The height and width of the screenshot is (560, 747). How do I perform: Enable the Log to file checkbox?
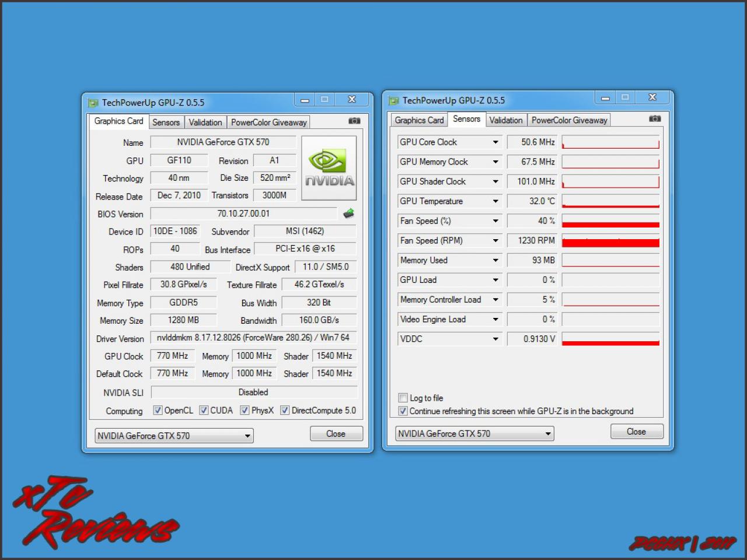403,398
